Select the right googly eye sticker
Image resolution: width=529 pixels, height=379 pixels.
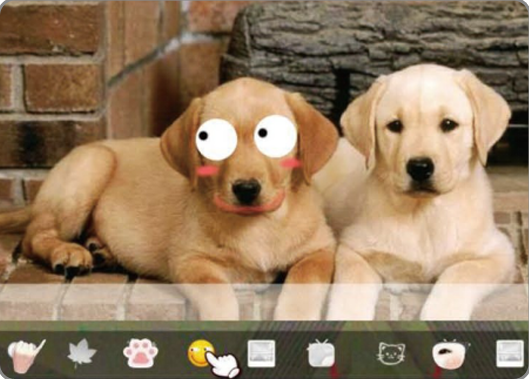[276, 136]
